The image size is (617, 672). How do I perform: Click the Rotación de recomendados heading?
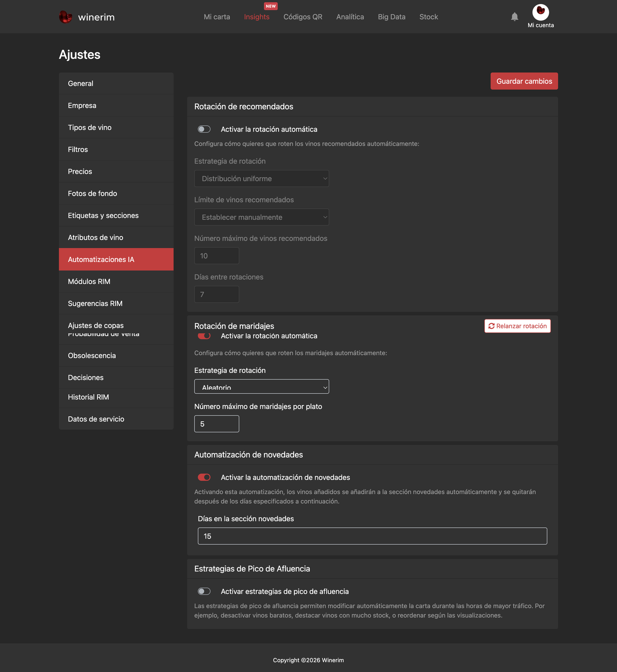point(244,106)
